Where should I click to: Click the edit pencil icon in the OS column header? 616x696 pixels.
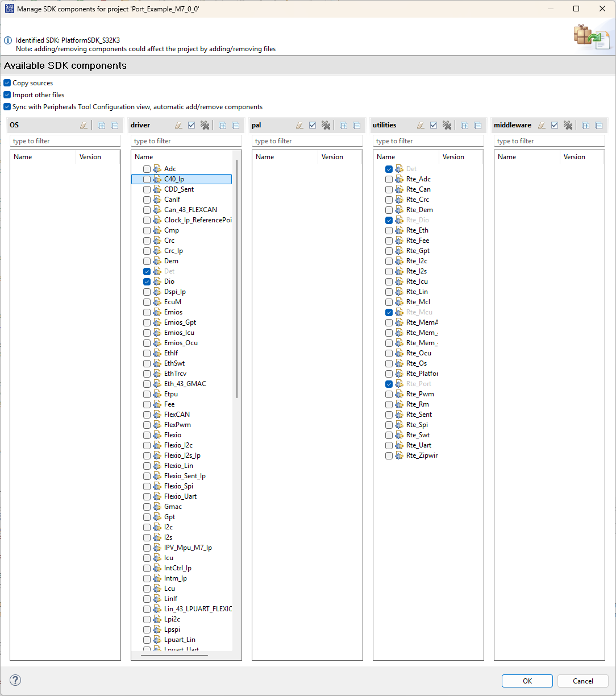click(x=84, y=125)
